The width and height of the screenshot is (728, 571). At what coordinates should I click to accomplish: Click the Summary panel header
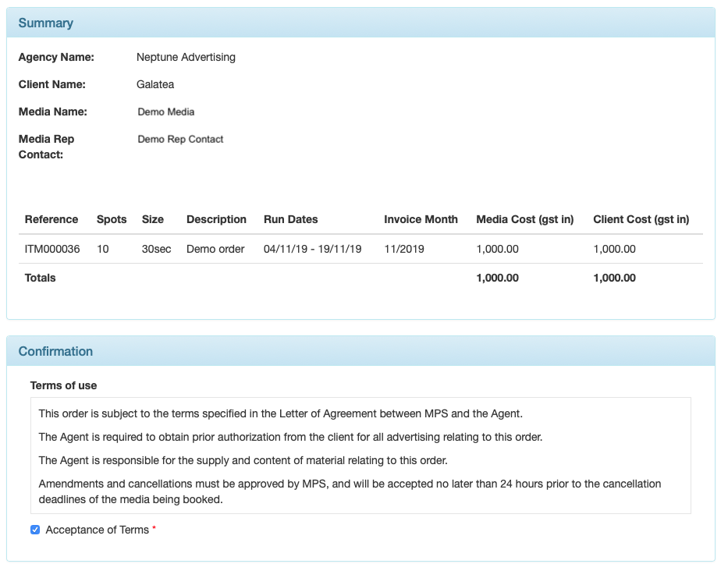click(x=46, y=23)
